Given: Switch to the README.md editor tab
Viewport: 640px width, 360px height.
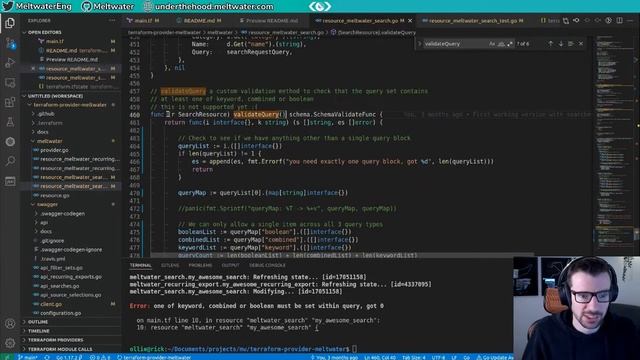Looking at the screenshot, I should [199, 20].
